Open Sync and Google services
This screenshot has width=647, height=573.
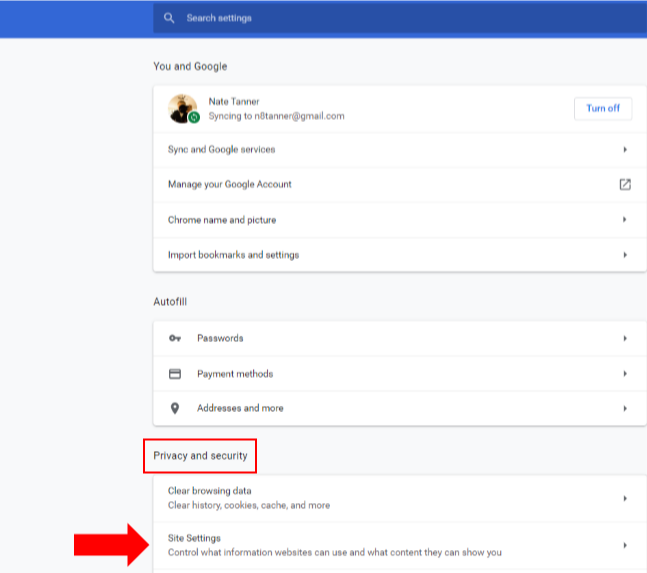click(222, 150)
